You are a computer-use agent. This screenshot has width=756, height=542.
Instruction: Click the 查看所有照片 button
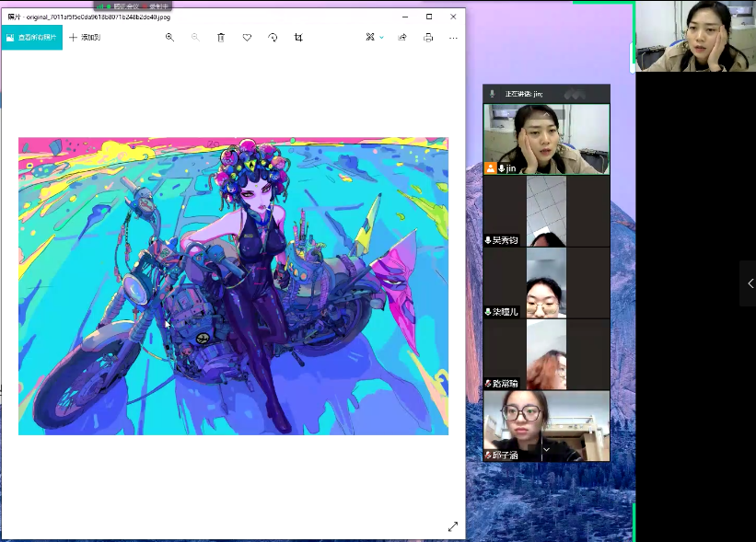[x=32, y=37]
